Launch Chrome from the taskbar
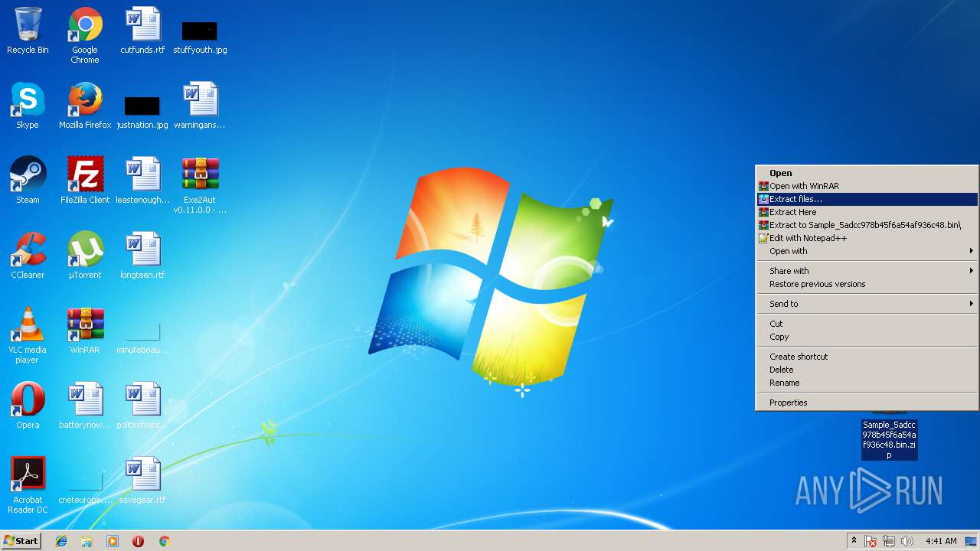The image size is (980, 551). pyautogui.click(x=164, y=541)
